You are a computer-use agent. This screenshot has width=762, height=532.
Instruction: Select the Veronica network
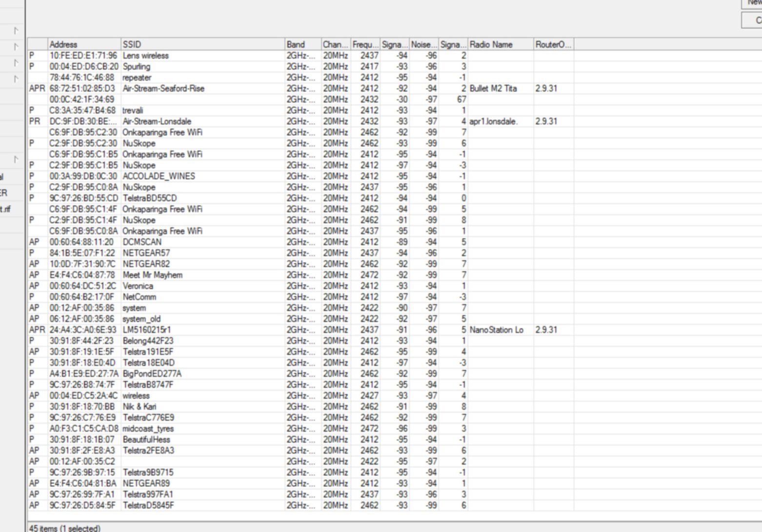138,286
